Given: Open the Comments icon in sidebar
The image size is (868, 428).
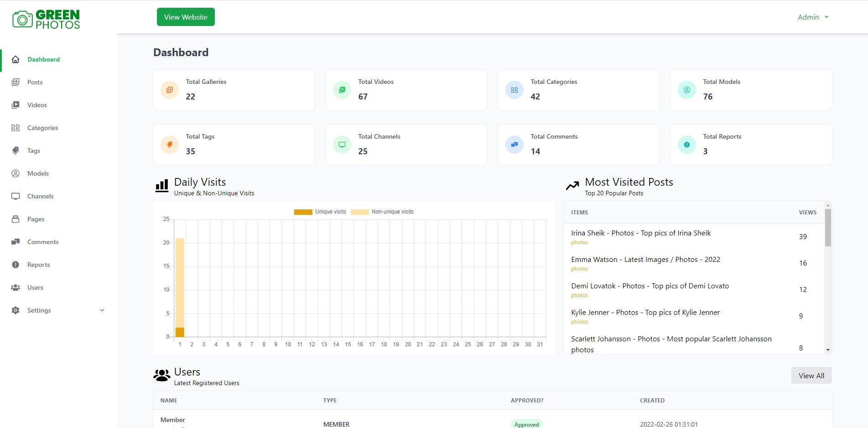Looking at the screenshot, I should [x=16, y=242].
